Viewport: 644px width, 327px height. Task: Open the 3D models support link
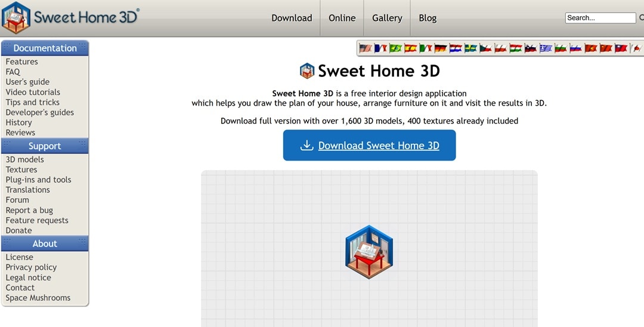[24, 159]
